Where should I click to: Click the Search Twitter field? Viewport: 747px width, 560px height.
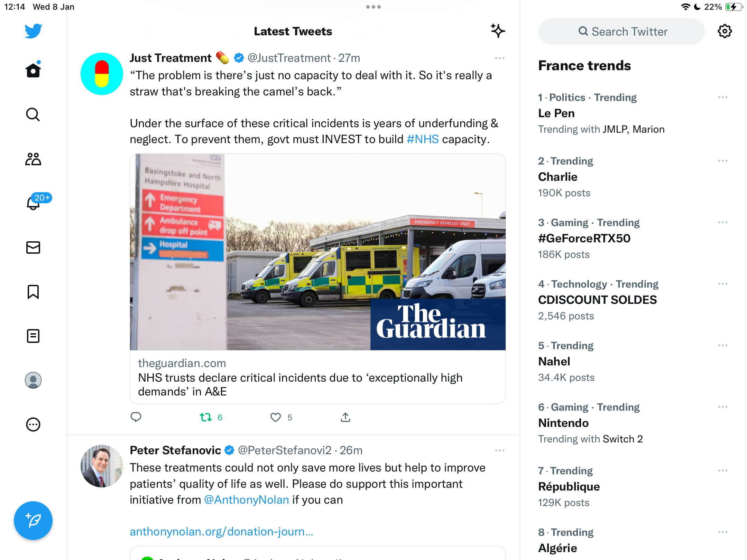[x=621, y=31]
